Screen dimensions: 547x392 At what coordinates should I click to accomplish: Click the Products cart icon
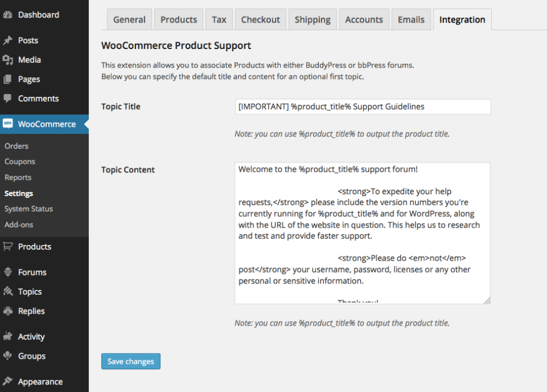pos(7,247)
